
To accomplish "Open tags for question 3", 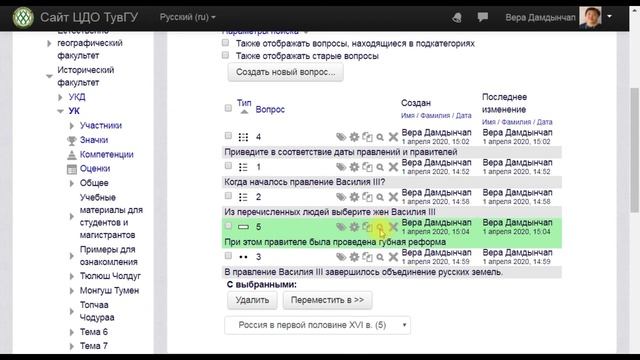I will (x=341, y=257).
